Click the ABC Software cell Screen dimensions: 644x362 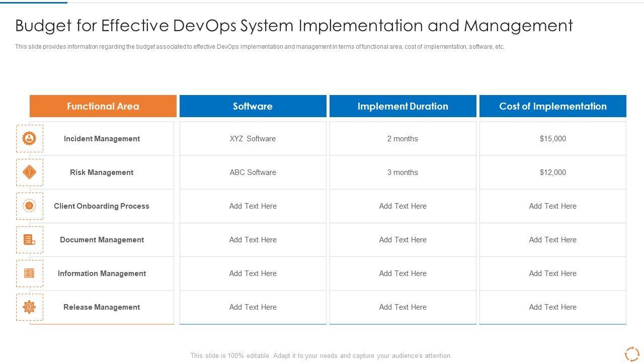tap(253, 172)
